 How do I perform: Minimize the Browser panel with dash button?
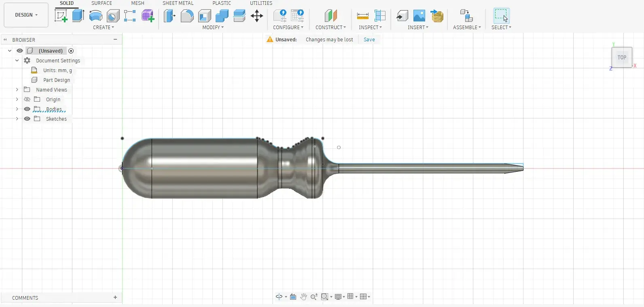[x=115, y=39]
